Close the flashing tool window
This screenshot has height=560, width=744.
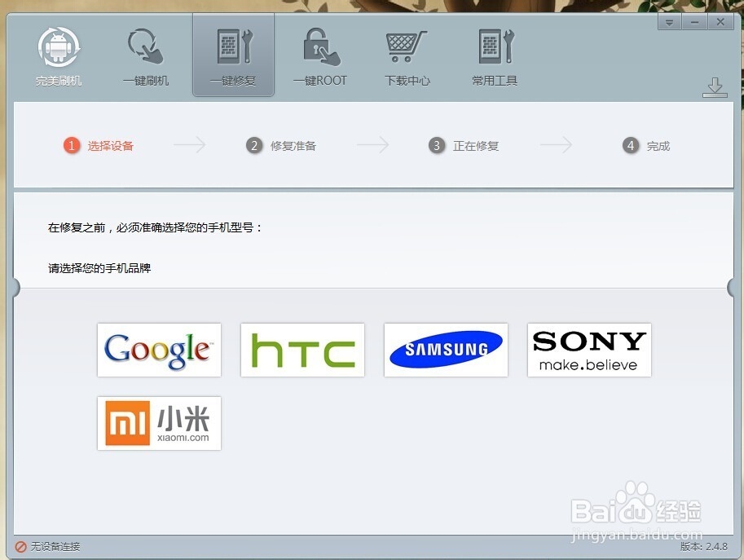tap(720, 22)
